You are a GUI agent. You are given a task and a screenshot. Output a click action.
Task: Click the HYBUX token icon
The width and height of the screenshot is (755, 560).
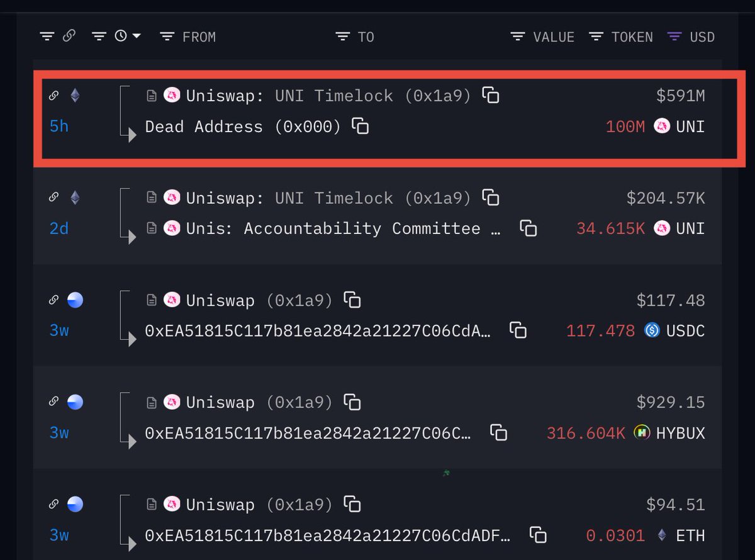pos(642,432)
